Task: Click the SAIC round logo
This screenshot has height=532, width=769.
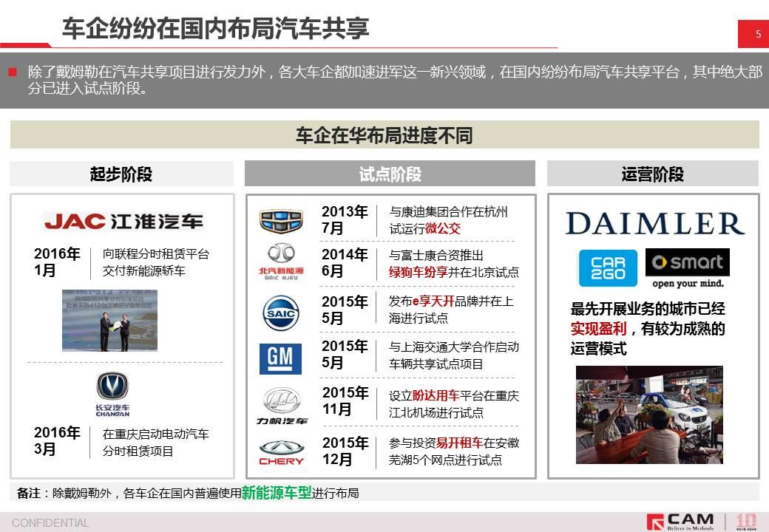Action: [281, 313]
